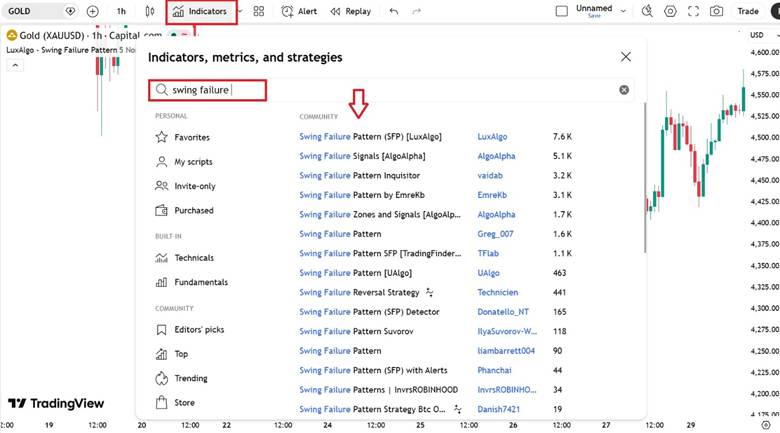The width and height of the screenshot is (780, 433).
Task: Open author Technicien profile
Action: [x=497, y=292]
